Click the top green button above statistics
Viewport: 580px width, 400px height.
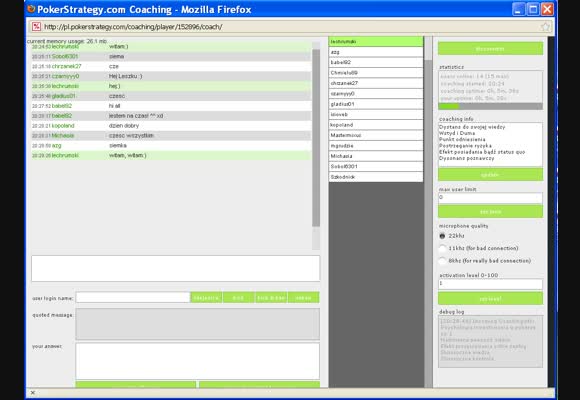(x=490, y=48)
